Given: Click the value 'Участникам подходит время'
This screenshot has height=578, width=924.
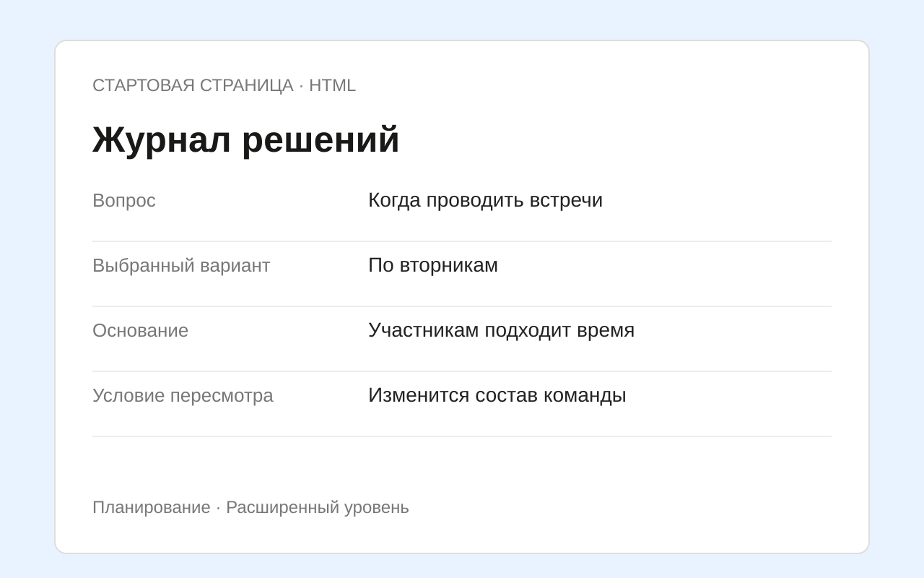Looking at the screenshot, I should tap(501, 330).
